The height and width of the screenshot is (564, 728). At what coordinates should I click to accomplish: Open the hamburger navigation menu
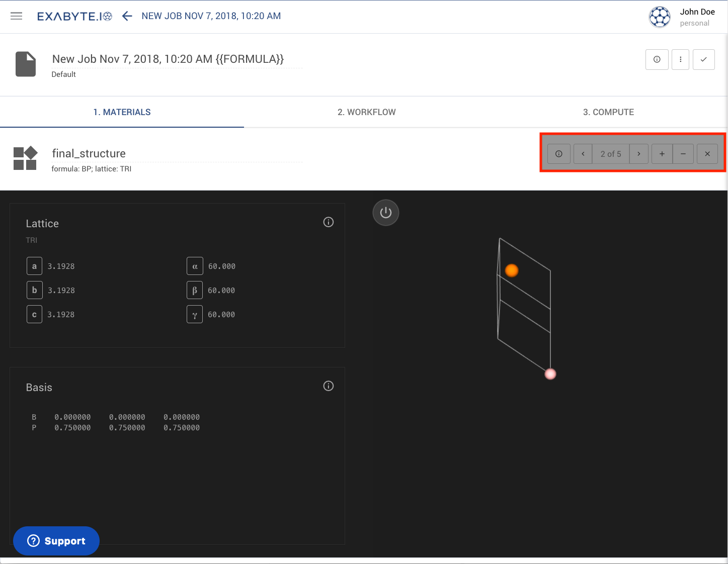[x=17, y=16]
